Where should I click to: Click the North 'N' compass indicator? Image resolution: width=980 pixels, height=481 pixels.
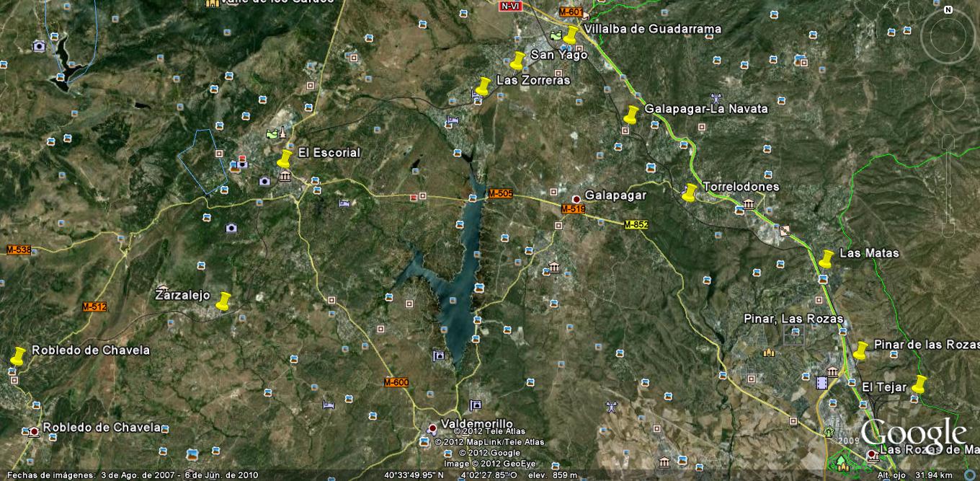click(948, 9)
